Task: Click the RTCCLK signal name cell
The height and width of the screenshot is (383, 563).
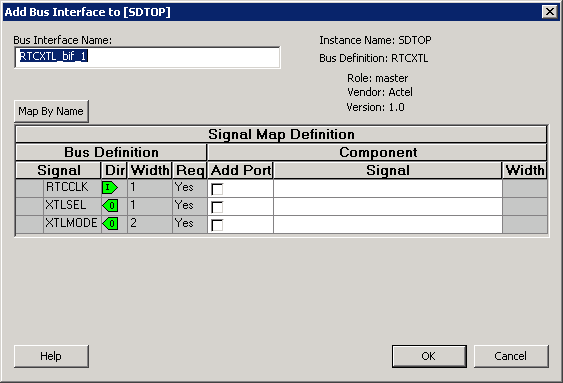Action: pyautogui.click(x=72, y=188)
